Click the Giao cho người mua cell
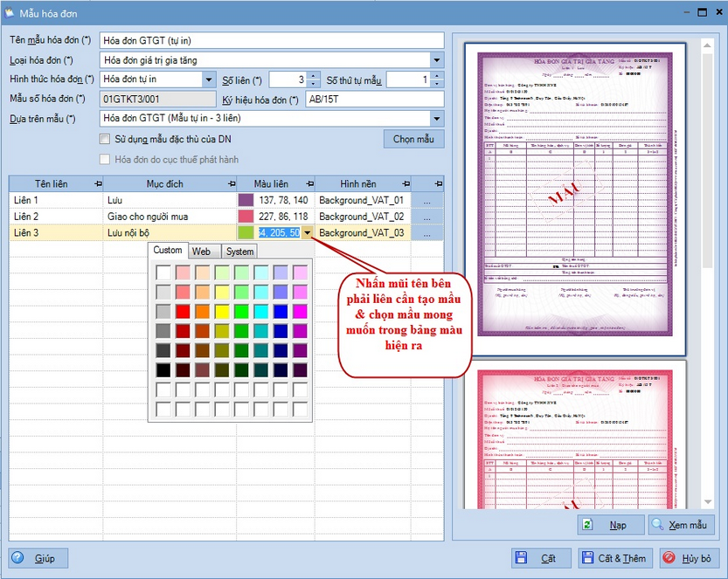This screenshot has width=728, height=579. [170, 217]
